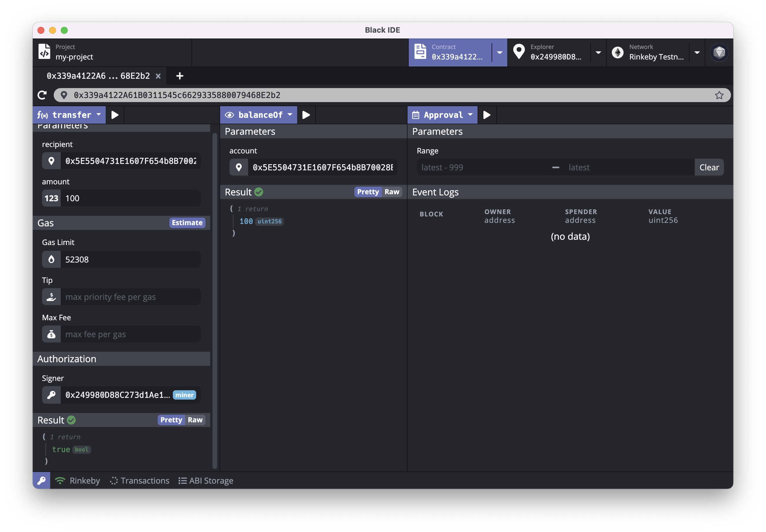This screenshot has width=766, height=532.
Task: Click the left panel vertical scrollbar
Action: point(215,300)
